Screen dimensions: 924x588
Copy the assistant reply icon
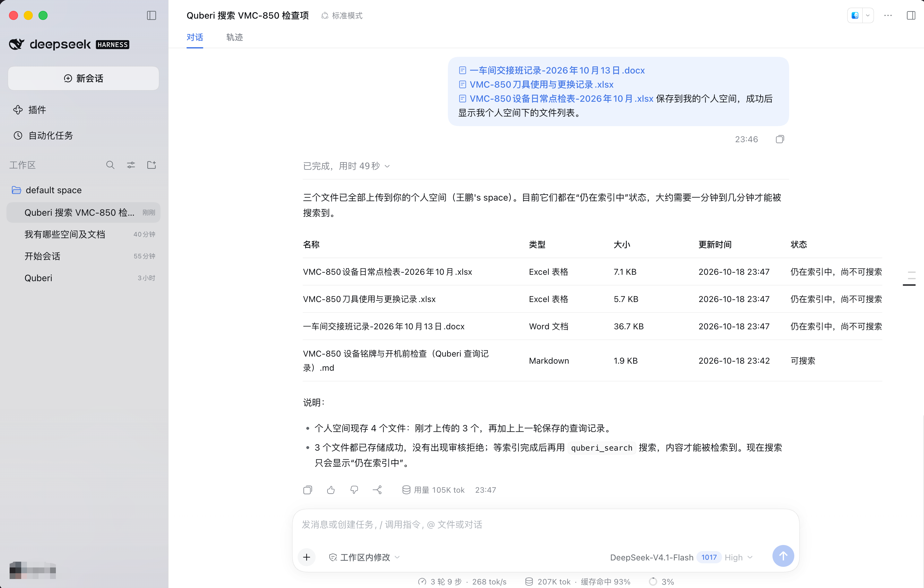[x=307, y=490]
